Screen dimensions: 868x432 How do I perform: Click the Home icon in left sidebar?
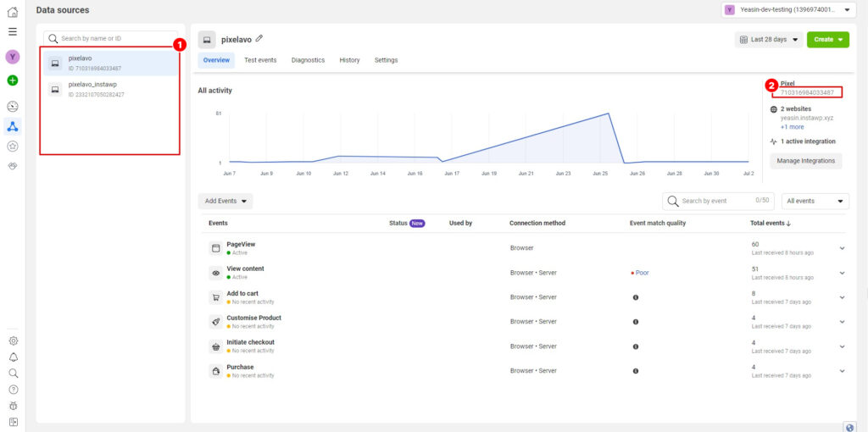pyautogui.click(x=13, y=12)
